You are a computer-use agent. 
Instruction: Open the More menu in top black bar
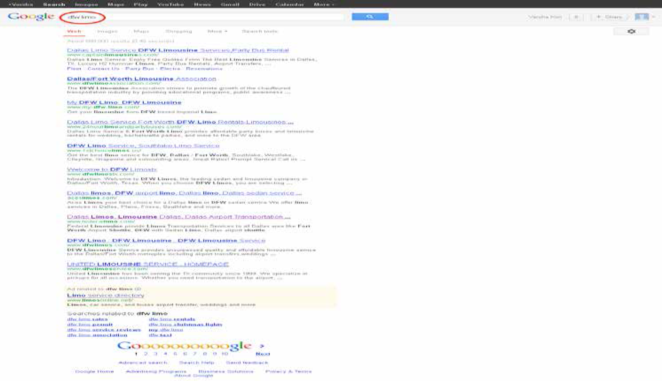point(323,4)
